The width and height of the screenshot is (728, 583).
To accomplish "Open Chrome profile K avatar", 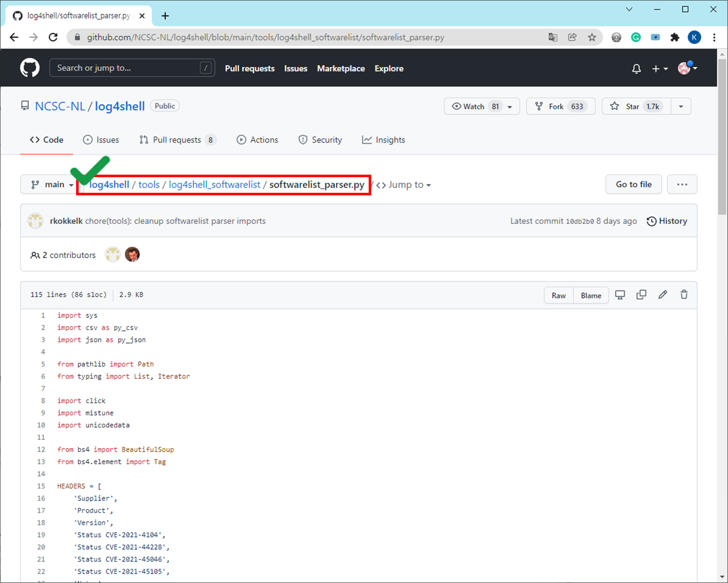I will (694, 37).
